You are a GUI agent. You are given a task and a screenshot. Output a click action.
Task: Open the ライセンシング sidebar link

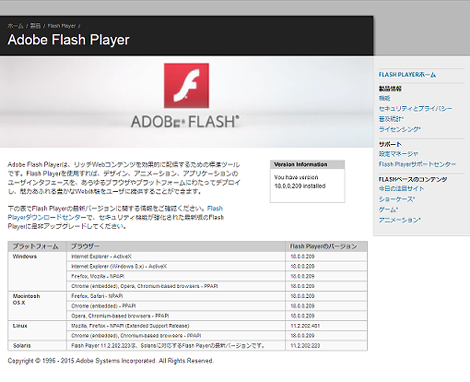pos(400,129)
